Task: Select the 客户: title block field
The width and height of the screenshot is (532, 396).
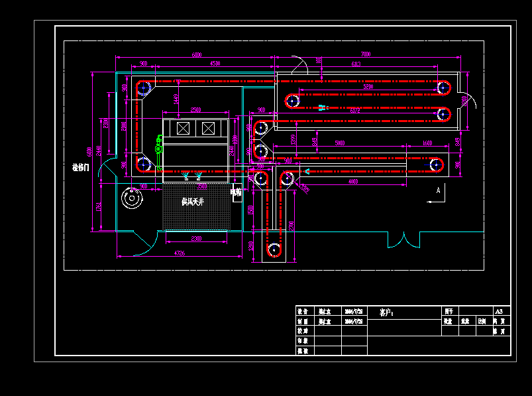Action: (386, 312)
